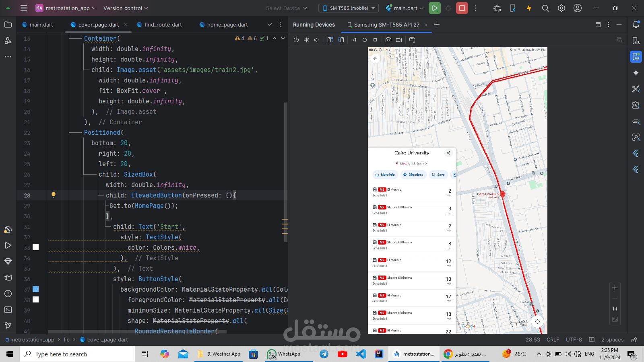
Task: Click the emulator rotate left icon
Action: click(330, 40)
